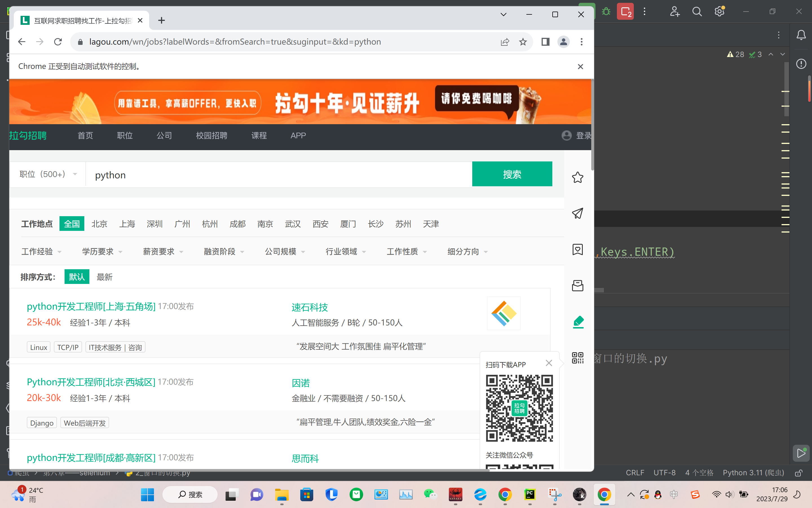The height and width of the screenshot is (508, 812).
Task: Open python开发工程师[上海·五角场] job listing
Action: [x=91, y=306]
